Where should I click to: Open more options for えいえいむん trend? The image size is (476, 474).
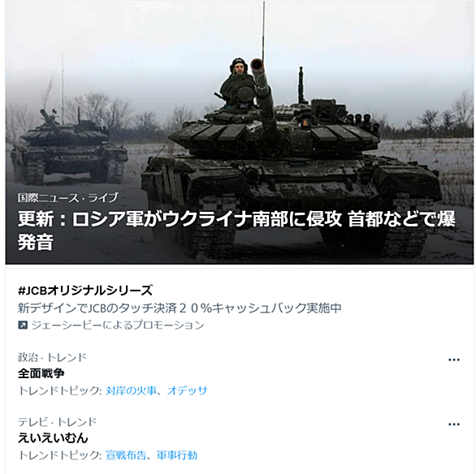point(454,424)
